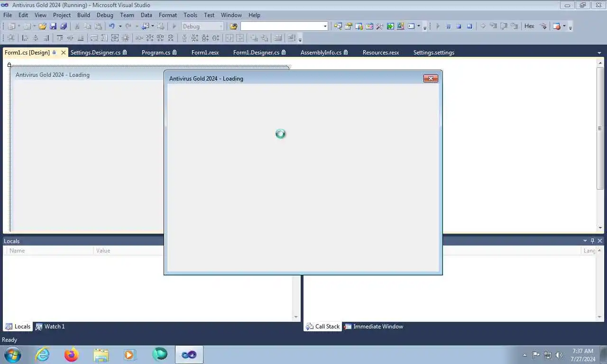Click the Bring to Front icon
The height and width of the screenshot is (364, 607).
(x=255, y=38)
